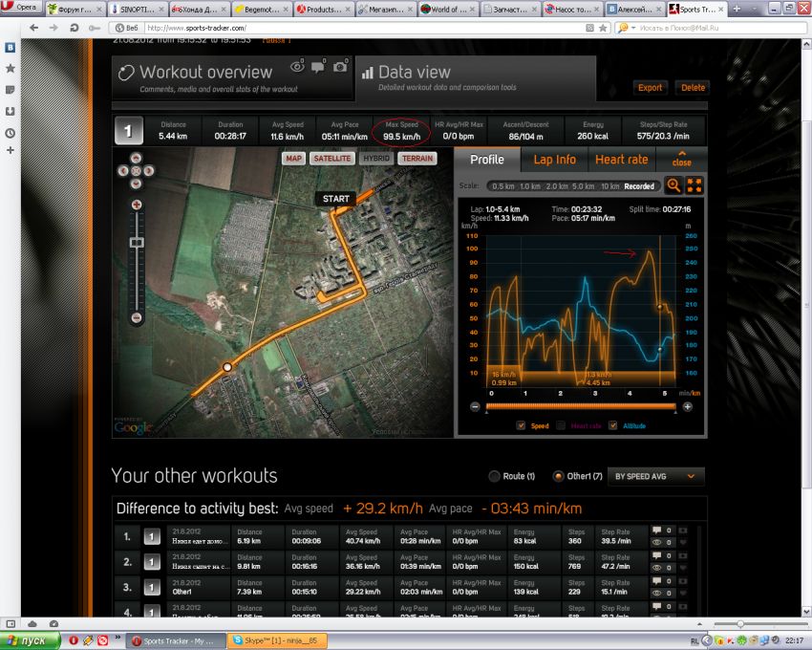
Task: Bookmark page using the address bar star
Action: click(603, 28)
